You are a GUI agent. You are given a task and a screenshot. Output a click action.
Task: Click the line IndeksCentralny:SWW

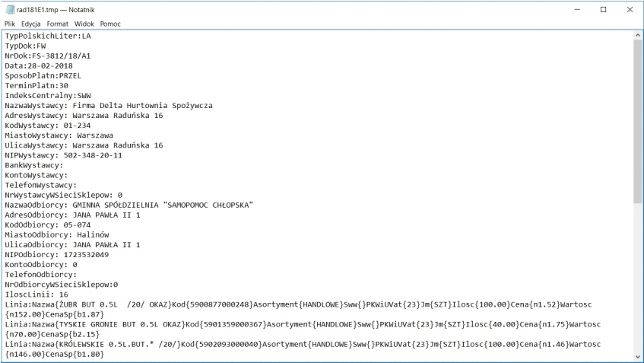(x=48, y=95)
